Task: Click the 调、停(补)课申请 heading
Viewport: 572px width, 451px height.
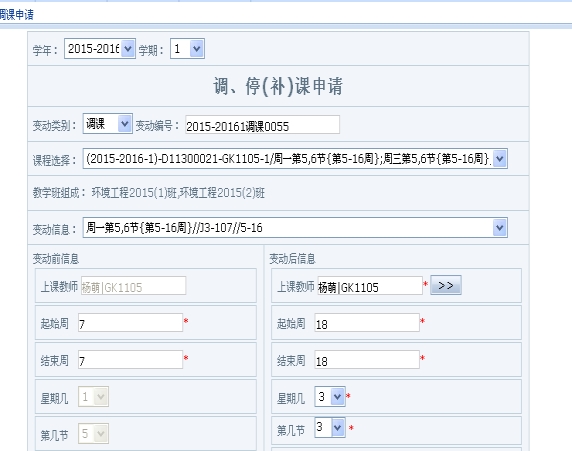Action: pos(278,86)
